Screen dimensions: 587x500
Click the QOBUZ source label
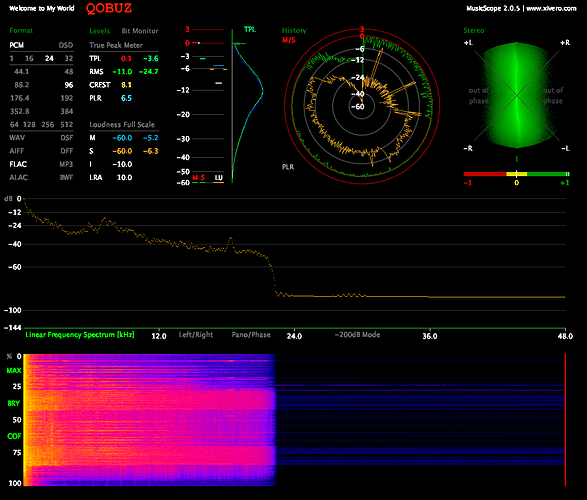point(109,8)
